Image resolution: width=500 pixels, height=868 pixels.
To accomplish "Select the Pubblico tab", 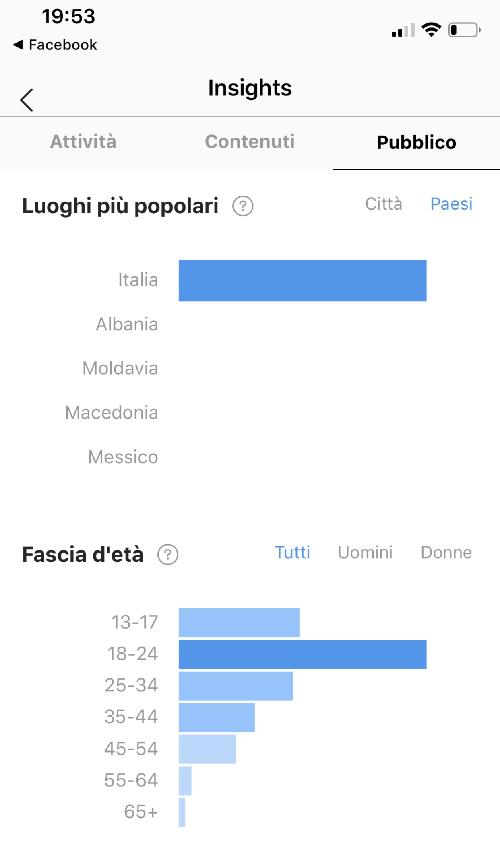I will tap(416, 142).
